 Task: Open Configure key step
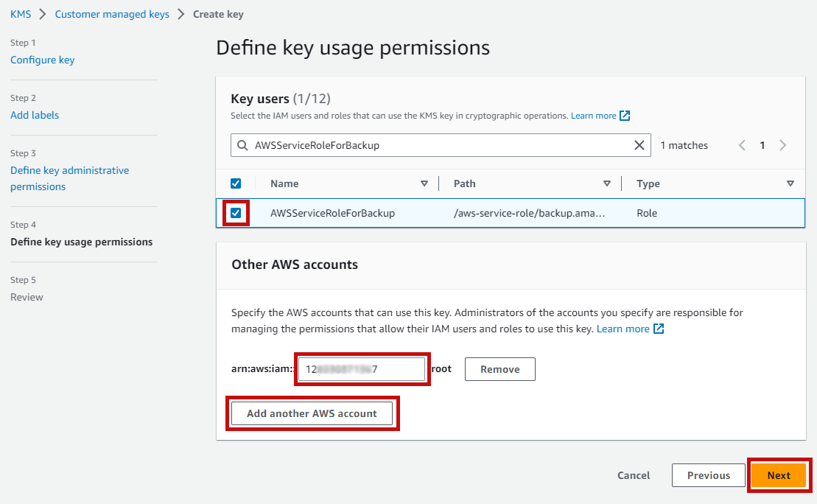coord(43,60)
